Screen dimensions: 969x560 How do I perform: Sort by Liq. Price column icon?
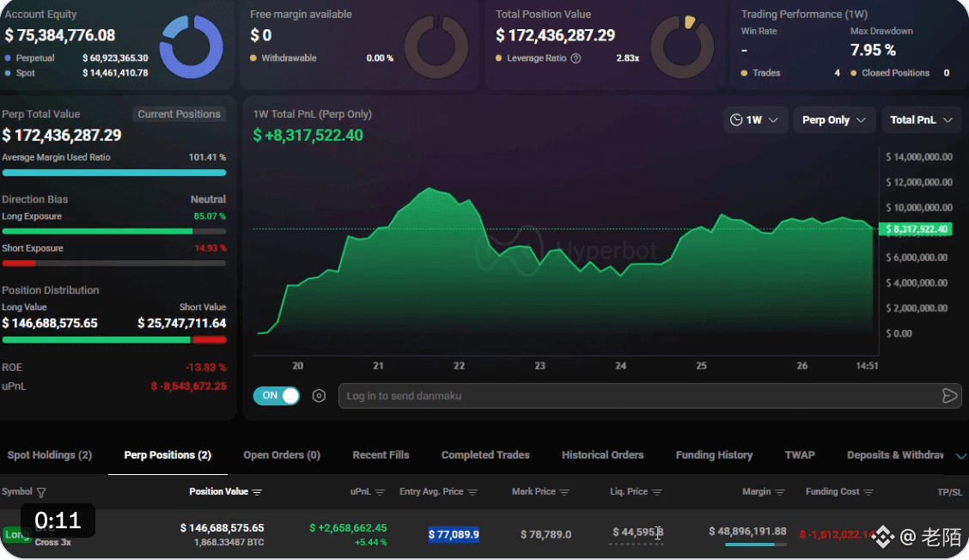pyautogui.click(x=657, y=492)
